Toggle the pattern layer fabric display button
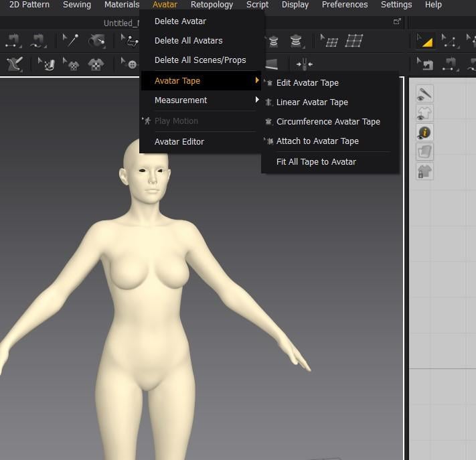The height and width of the screenshot is (460, 476). click(x=424, y=152)
